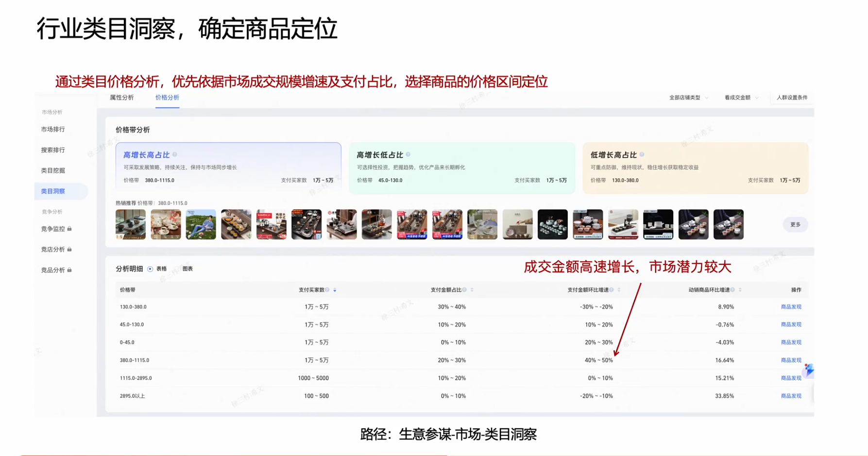Open 类目挖掘 in the sidebar
Viewport: 868px width, 456px height.
tap(53, 170)
